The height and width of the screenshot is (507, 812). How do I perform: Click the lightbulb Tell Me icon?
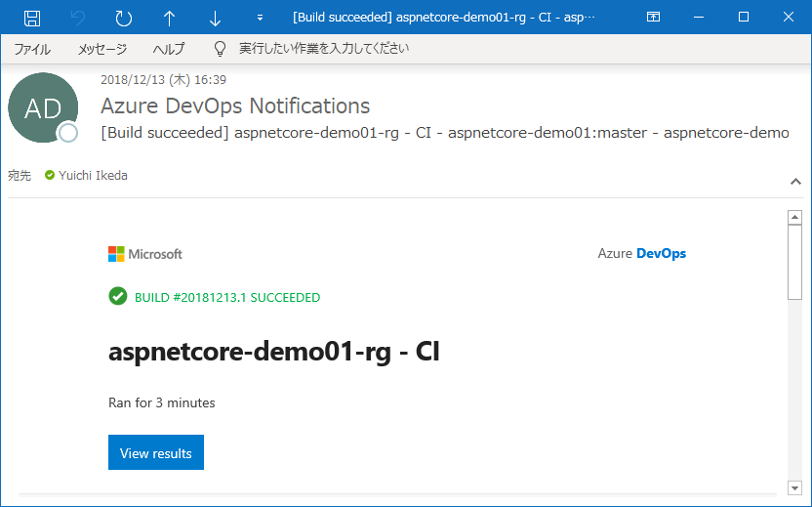pos(221,49)
